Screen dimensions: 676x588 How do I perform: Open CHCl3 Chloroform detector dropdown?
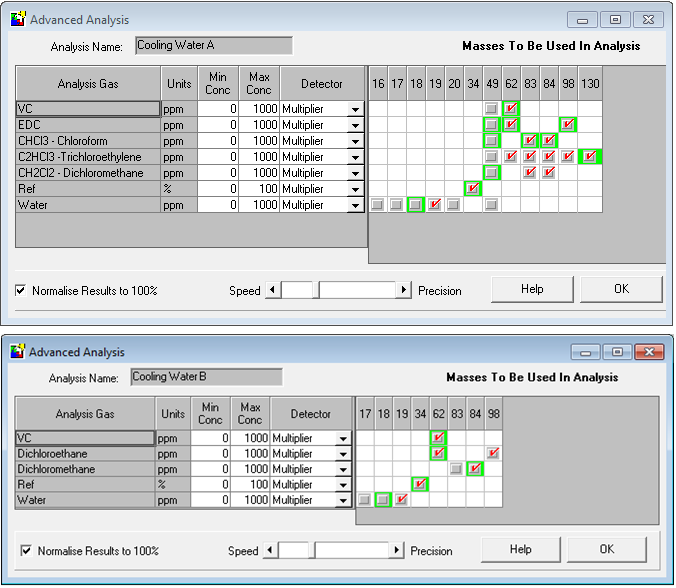pyautogui.click(x=355, y=141)
